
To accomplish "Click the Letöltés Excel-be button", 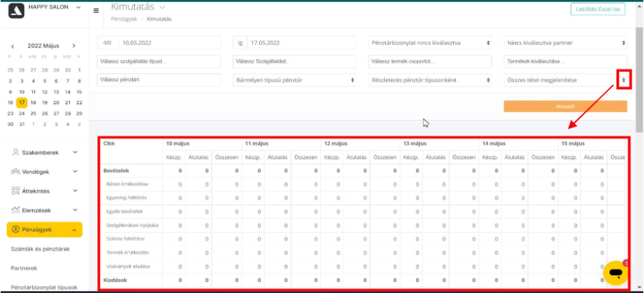I will [x=597, y=9].
